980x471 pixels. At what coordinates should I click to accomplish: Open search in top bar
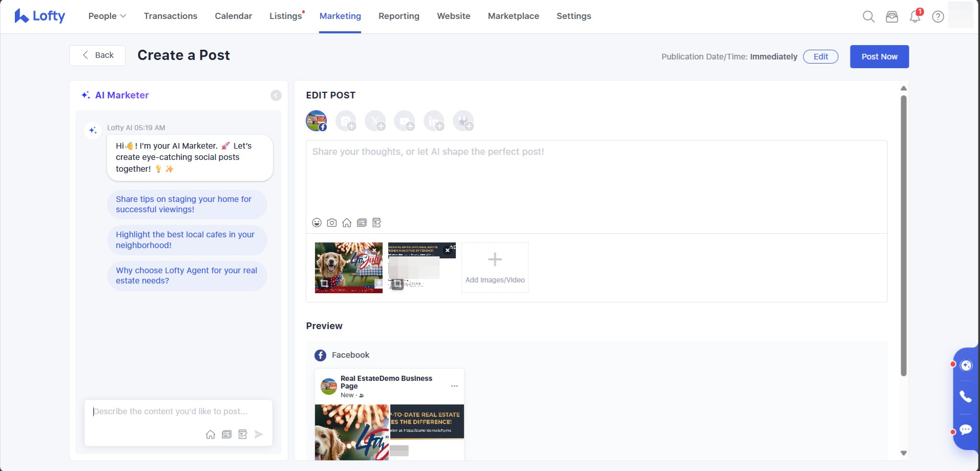click(x=868, y=16)
